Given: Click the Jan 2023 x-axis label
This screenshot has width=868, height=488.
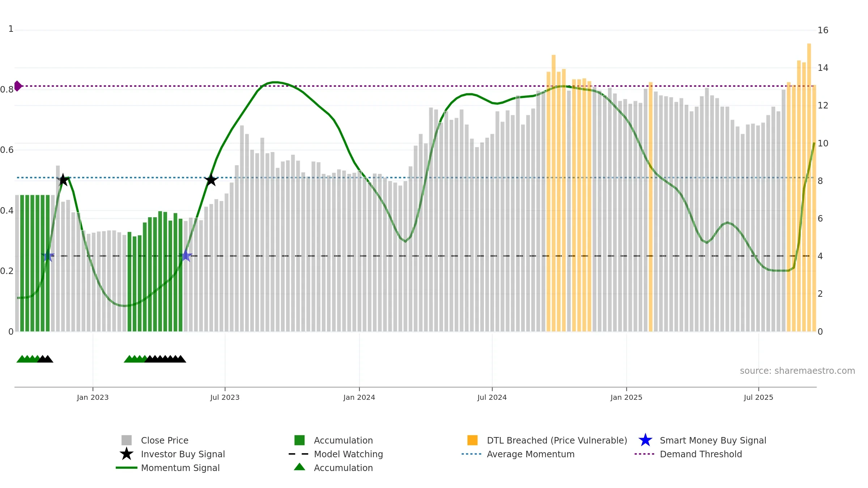Looking at the screenshot, I should click(93, 397).
